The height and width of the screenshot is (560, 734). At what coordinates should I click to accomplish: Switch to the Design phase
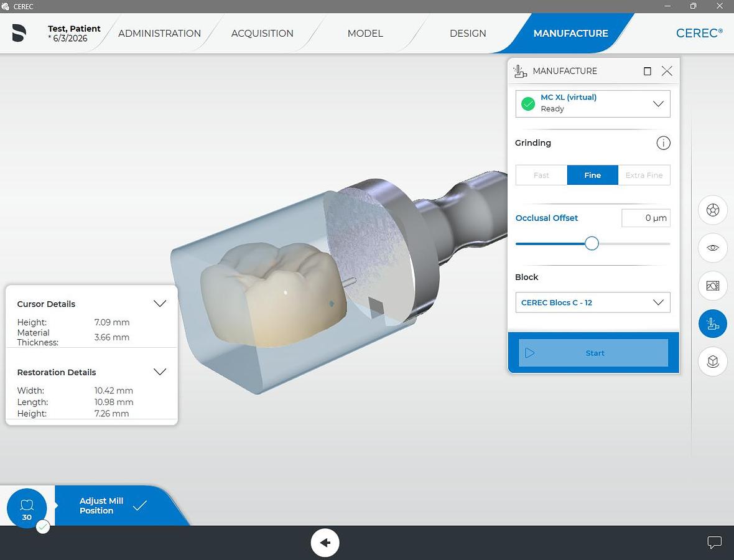tap(468, 33)
